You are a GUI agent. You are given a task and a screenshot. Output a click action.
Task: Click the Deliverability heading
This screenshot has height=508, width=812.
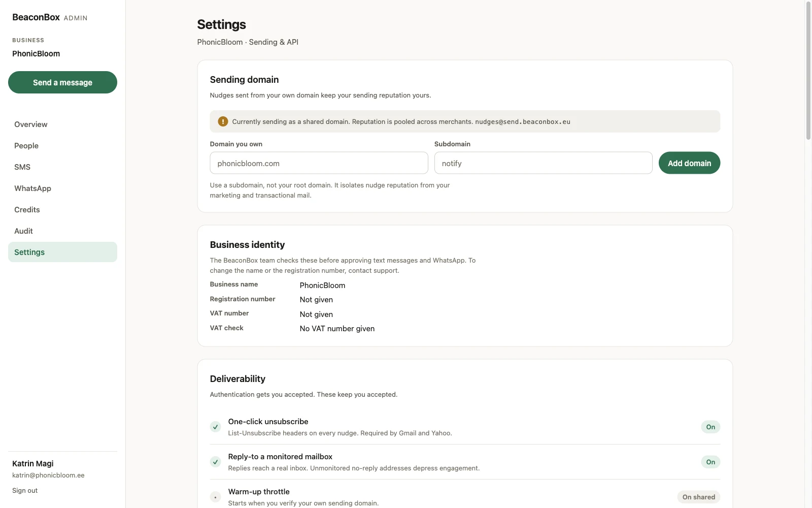click(238, 379)
